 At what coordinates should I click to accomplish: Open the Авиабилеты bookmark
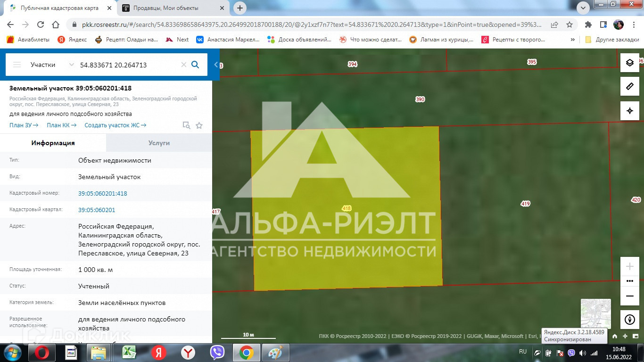(x=28, y=40)
